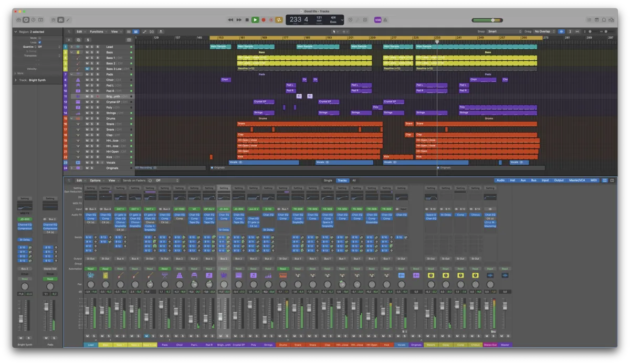Start playback with the green Play button
This screenshot has height=364, width=630.
255,20
